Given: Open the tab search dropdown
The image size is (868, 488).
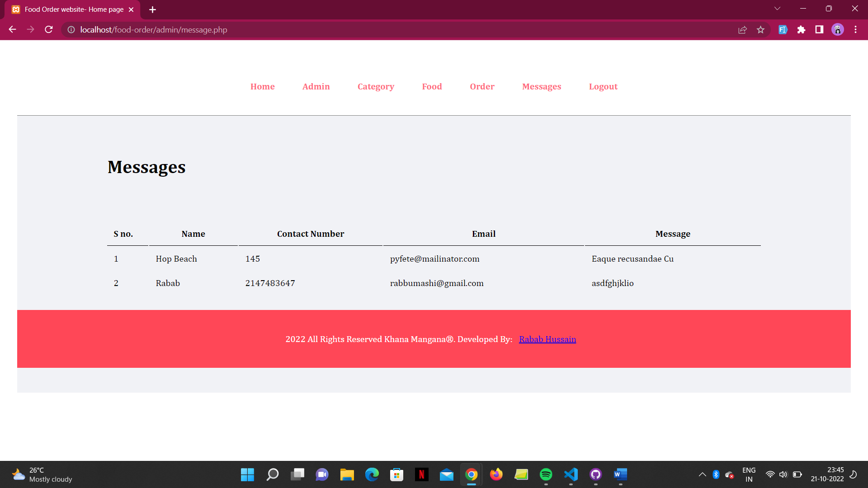Looking at the screenshot, I should click(777, 8).
